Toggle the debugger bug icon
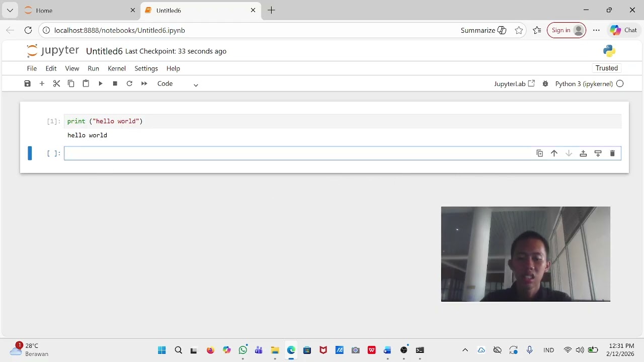The image size is (644, 362). [x=545, y=84]
